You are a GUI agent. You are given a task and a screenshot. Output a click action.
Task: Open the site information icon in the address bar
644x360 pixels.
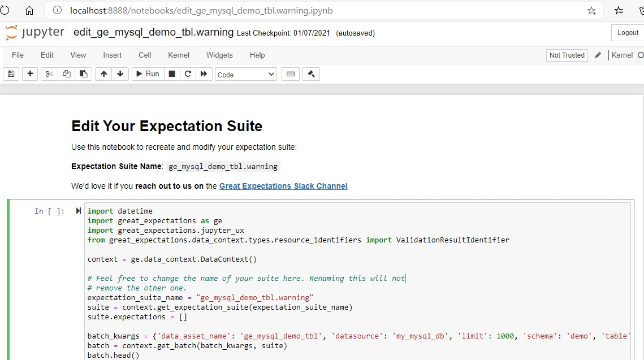tap(58, 10)
